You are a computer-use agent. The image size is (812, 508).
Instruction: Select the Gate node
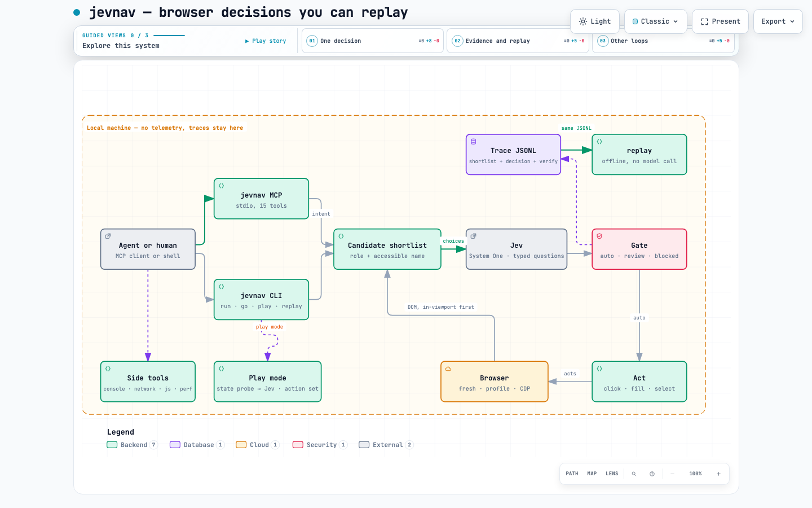(x=639, y=249)
